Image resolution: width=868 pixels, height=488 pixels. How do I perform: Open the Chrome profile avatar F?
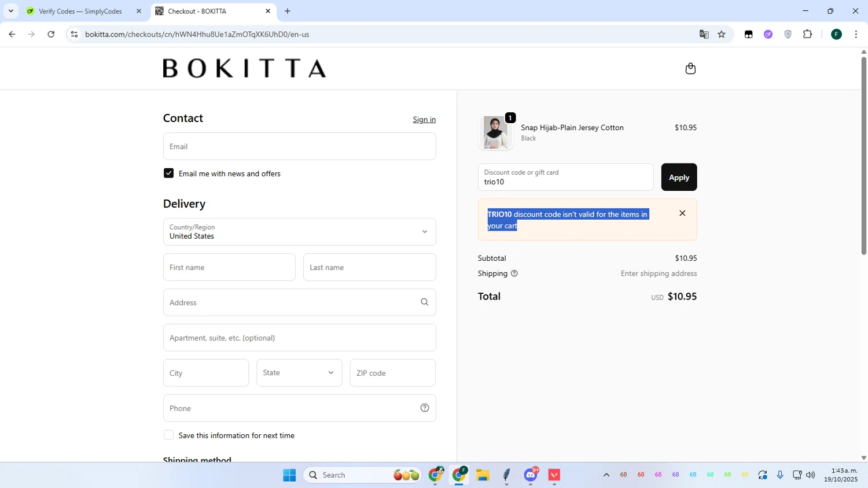pyautogui.click(x=836, y=34)
